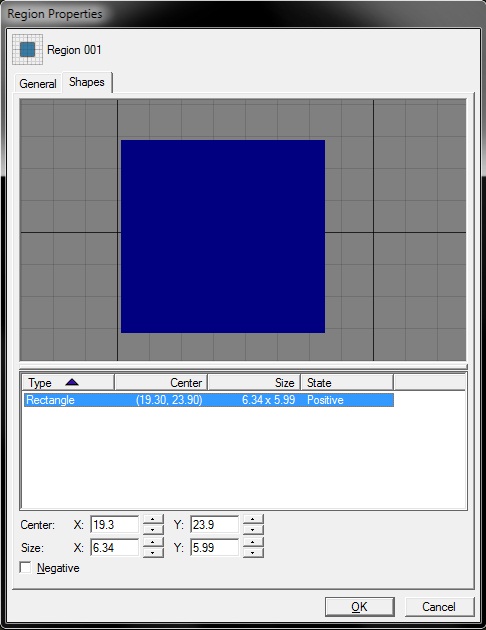Decrease Size X with down arrow

153,552
